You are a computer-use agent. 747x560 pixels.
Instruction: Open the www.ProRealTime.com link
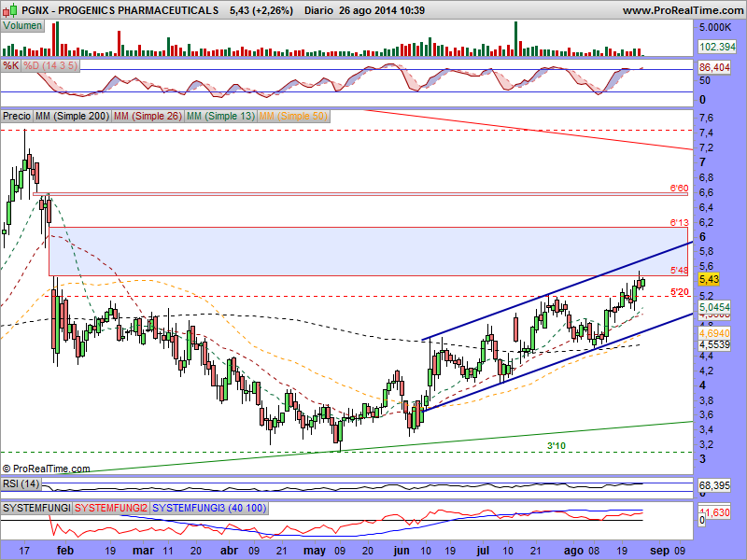pyautogui.click(x=684, y=10)
